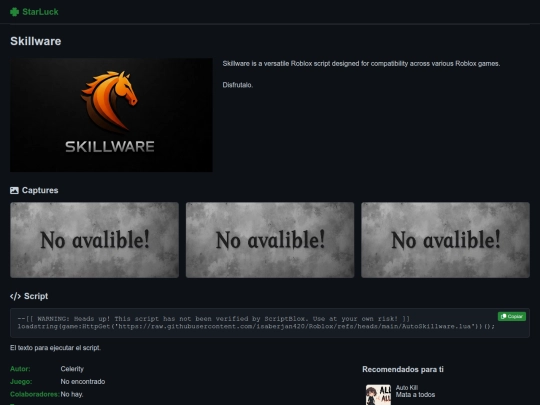Click the Script section heading

[36, 296]
